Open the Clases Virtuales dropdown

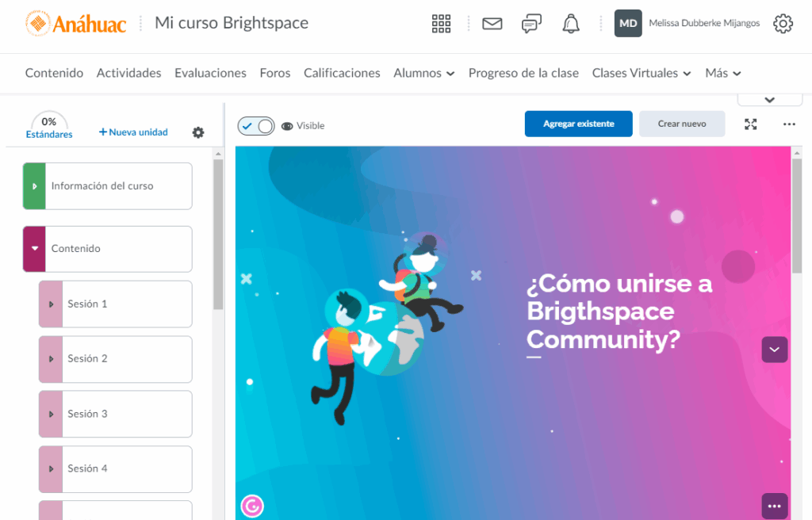click(x=642, y=73)
